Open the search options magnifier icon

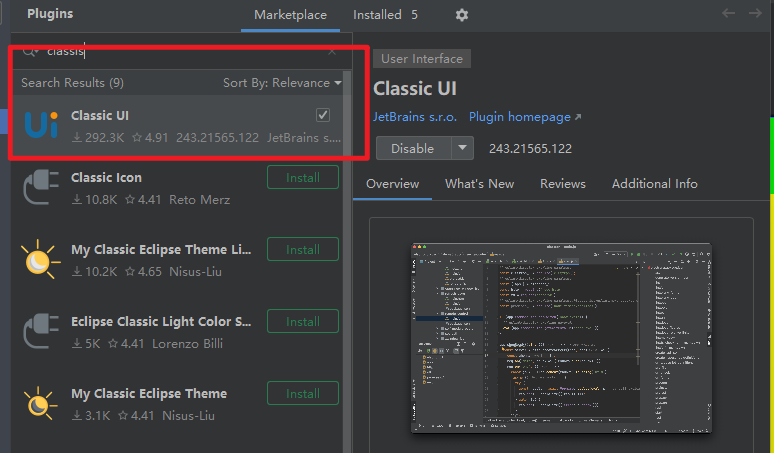pyautogui.click(x=30, y=51)
